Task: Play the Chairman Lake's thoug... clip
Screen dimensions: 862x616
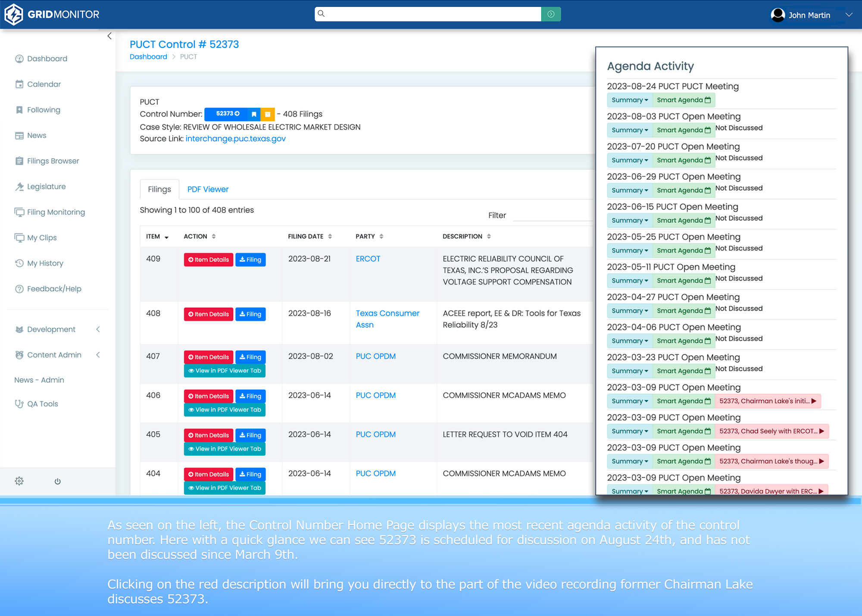Action: click(771, 461)
